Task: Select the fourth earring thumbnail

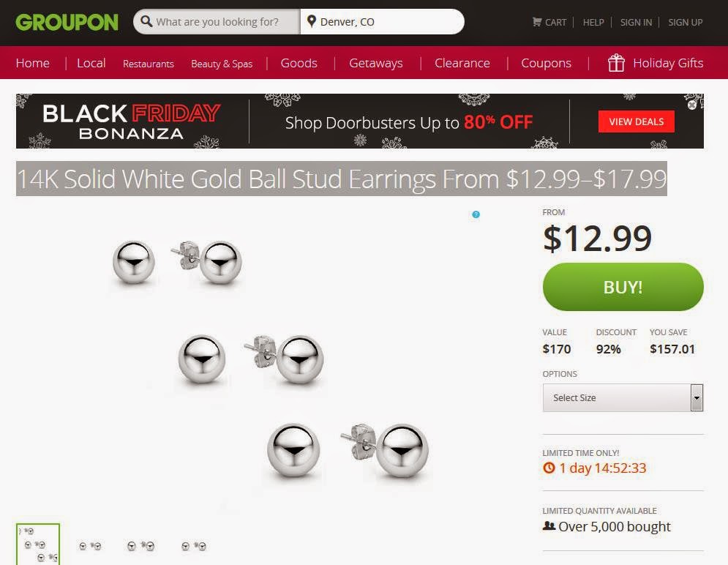Action: (194, 546)
